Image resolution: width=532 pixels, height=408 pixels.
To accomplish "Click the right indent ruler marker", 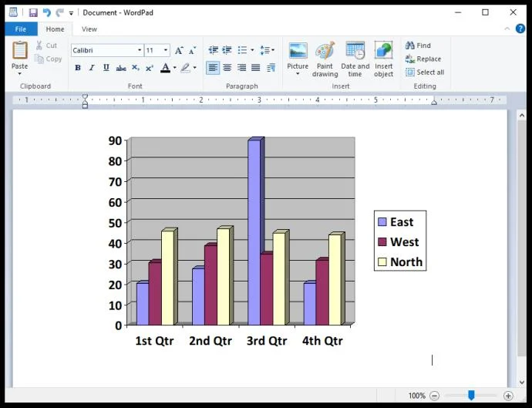I will pyautogui.click(x=433, y=102).
